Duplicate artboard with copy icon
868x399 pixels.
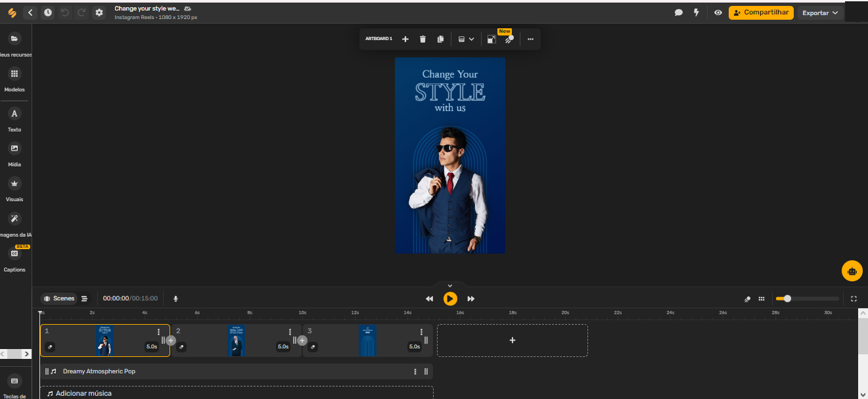tap(440, 39)
